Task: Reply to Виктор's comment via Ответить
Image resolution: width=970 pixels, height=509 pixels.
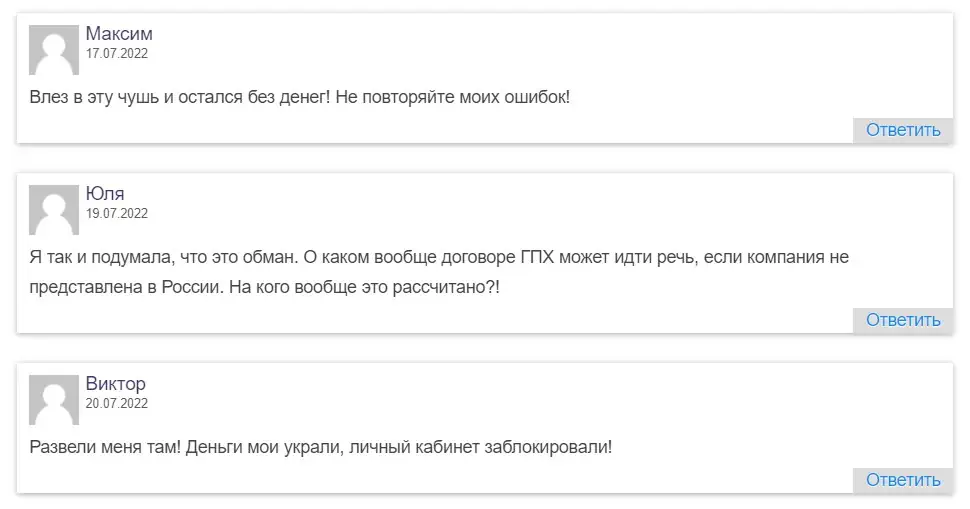Action: (x=903, y=480)
